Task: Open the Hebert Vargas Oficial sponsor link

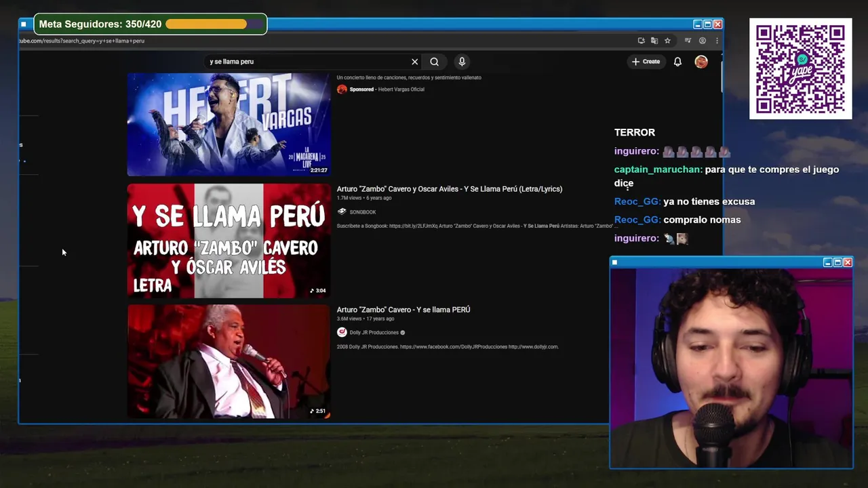Action: point(401,89)
